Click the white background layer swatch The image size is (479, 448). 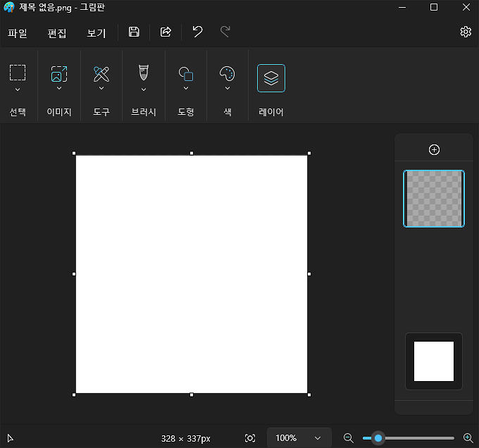[434, 361]
